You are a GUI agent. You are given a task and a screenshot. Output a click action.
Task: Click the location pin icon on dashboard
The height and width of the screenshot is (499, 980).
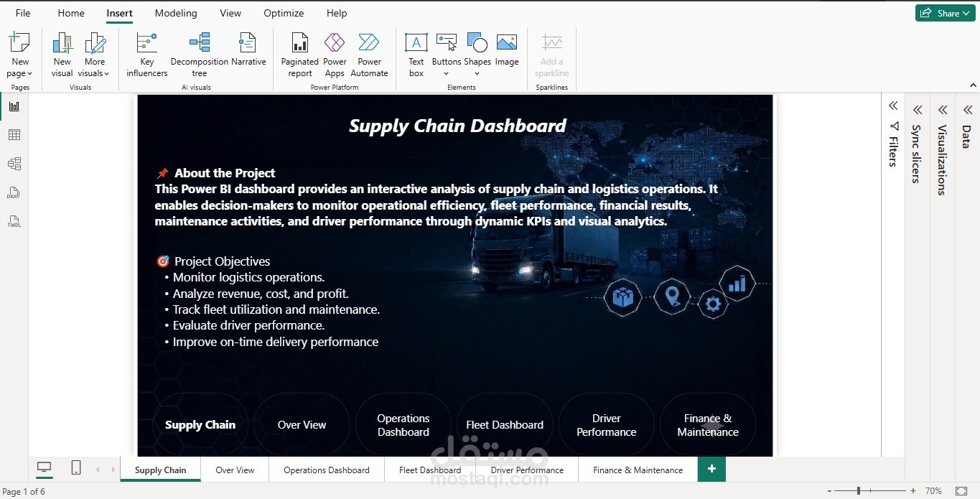672,296
